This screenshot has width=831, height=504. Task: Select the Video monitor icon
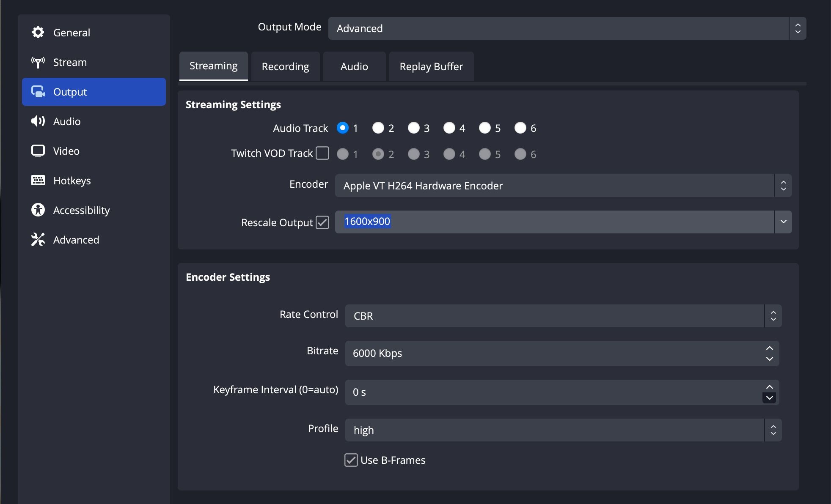click(38, 151)
